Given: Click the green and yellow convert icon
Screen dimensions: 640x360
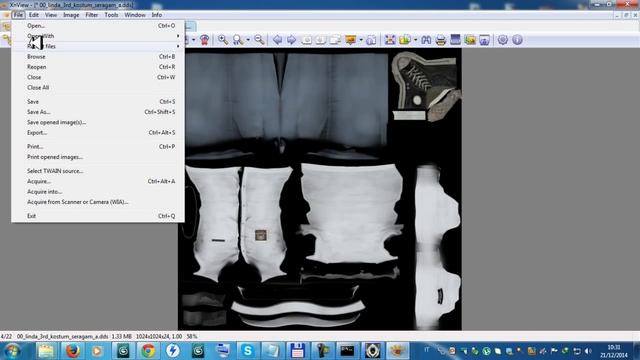Looking at the screenshot, I should pyautogui.click(x=405, y=40).
